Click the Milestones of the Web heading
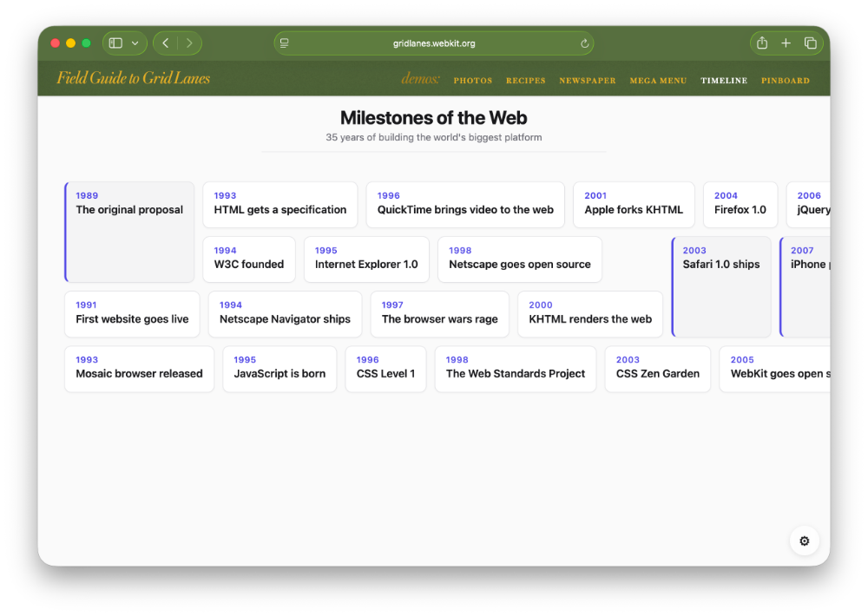This screenshot has height=616, width=868. (x=434, y=118)
